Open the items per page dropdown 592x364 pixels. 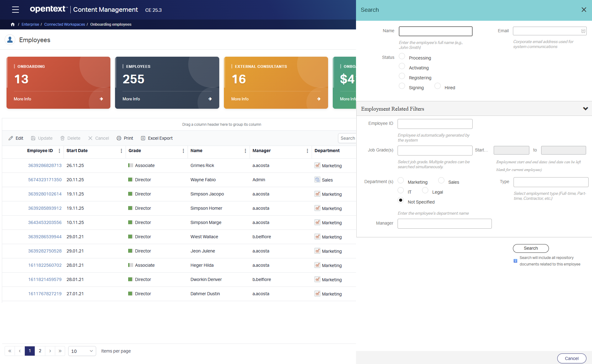pos(82,351)
